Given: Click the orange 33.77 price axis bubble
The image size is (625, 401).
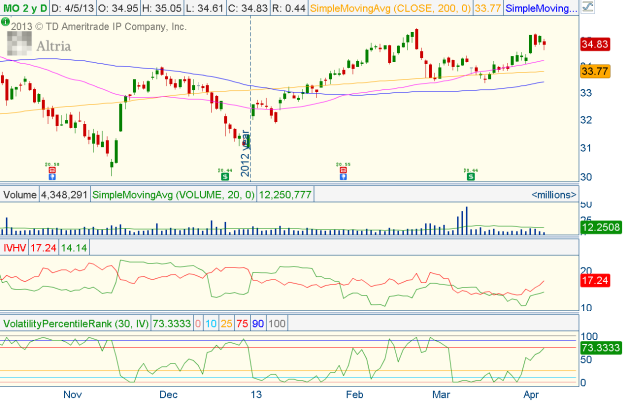Looking at the screenshot, I should pos(595,71).
